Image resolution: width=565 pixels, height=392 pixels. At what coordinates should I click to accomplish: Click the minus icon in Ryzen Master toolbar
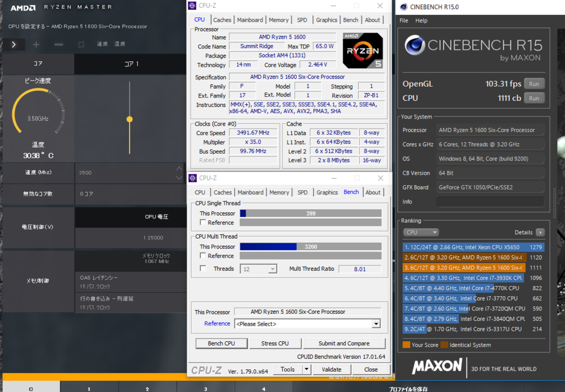(58, 44)
